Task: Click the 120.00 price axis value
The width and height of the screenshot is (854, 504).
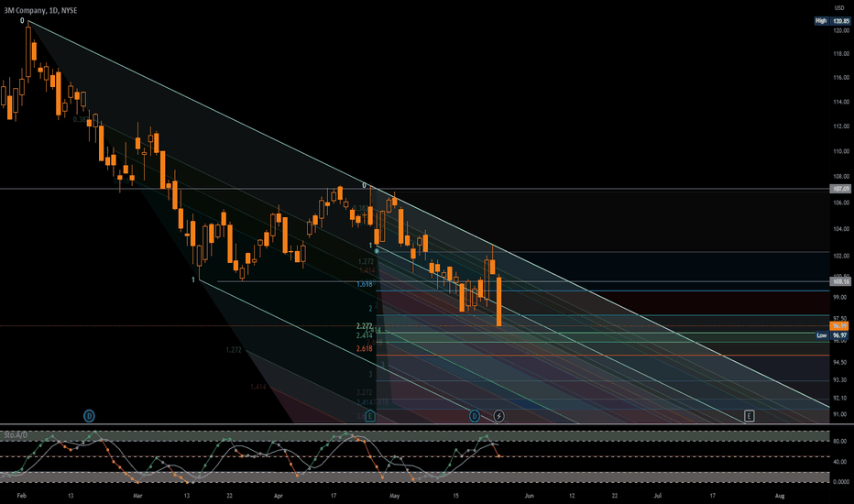Action: 841,31
